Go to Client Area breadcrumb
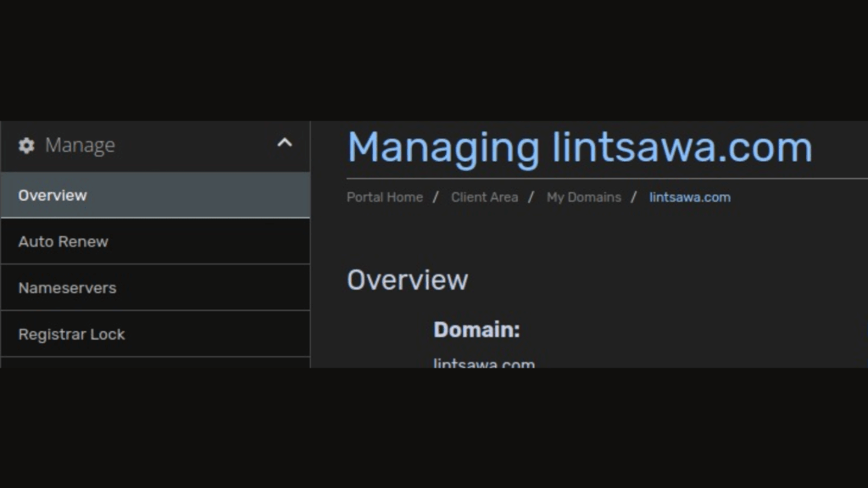Screen dimensions: 868x488 tap(484, 197)
